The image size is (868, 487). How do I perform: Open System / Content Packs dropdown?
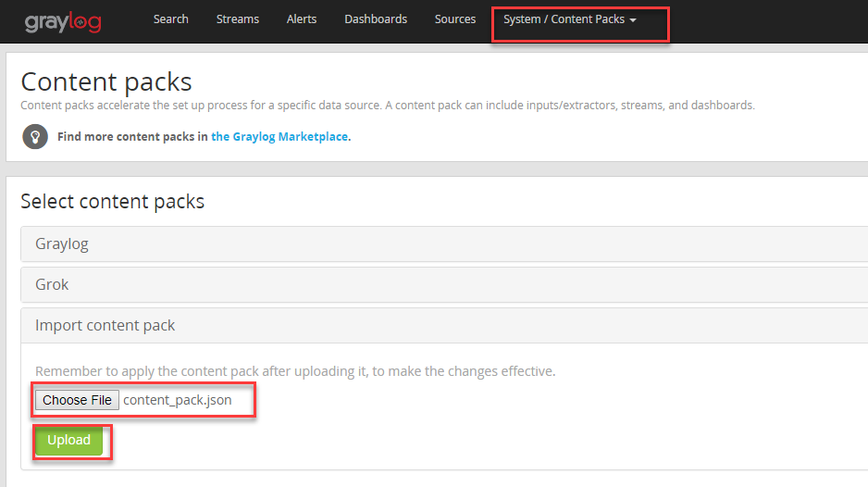pyautogui.click(x=570, y=19)
